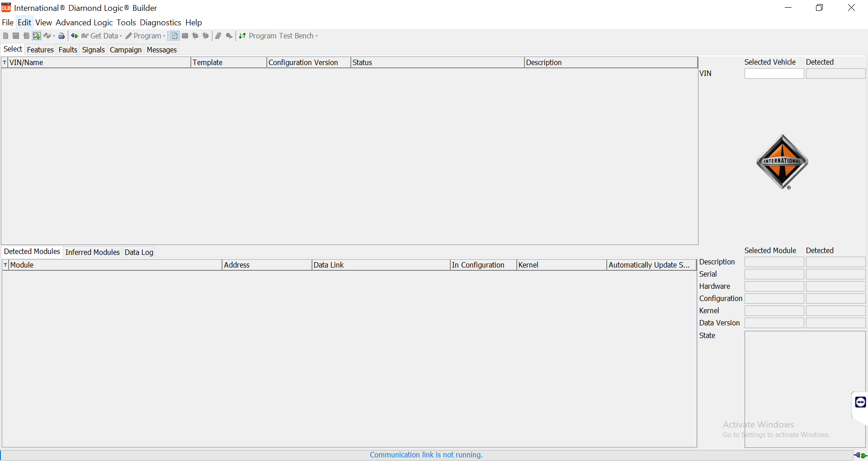Image resolution: width=868 pixels, height=461 pixels.
Task: Switch to the Messages tab
Action: tap(161, 50)
